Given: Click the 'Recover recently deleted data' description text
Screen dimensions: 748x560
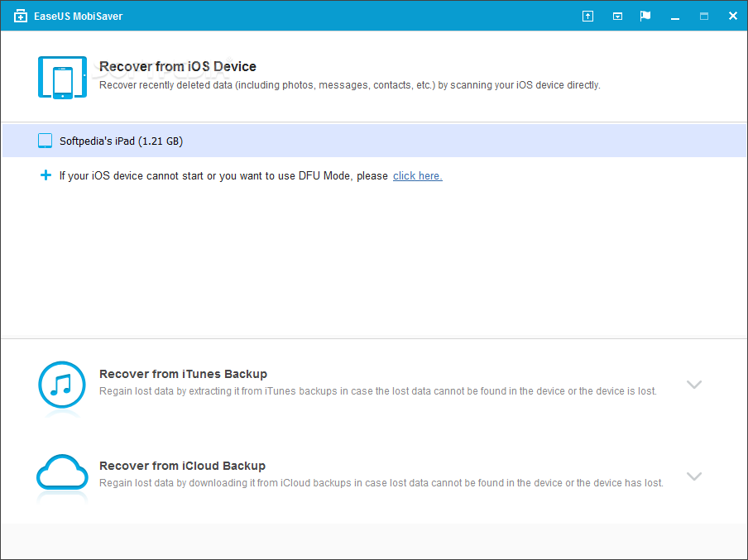Looking at the screenshot, I should (350, 85).
